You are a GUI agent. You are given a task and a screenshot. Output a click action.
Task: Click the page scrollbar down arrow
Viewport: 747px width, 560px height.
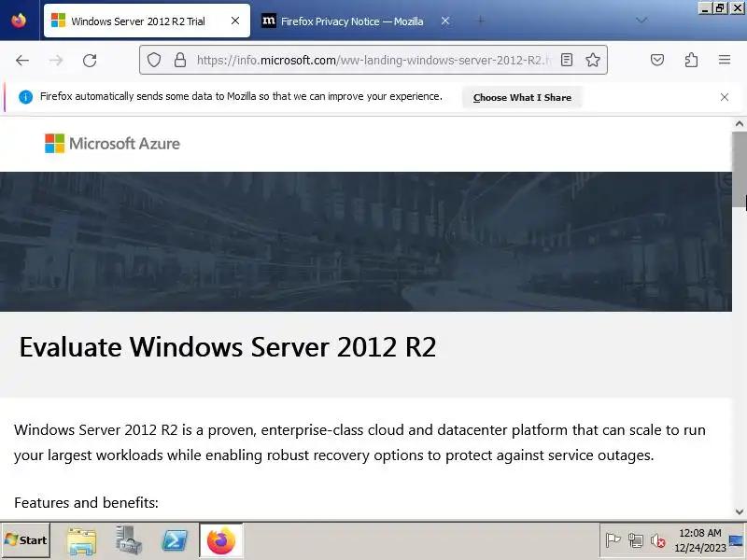(740, 511)
